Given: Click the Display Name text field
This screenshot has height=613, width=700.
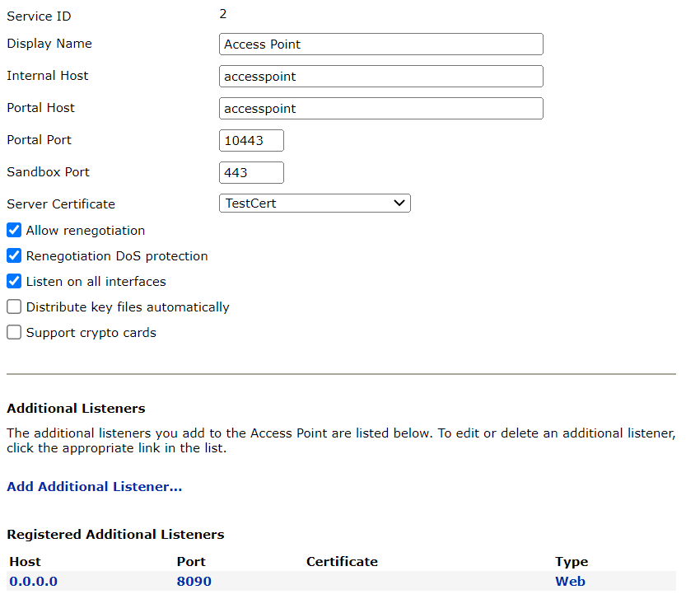Looking at the screenshot, I should [380, 44].
